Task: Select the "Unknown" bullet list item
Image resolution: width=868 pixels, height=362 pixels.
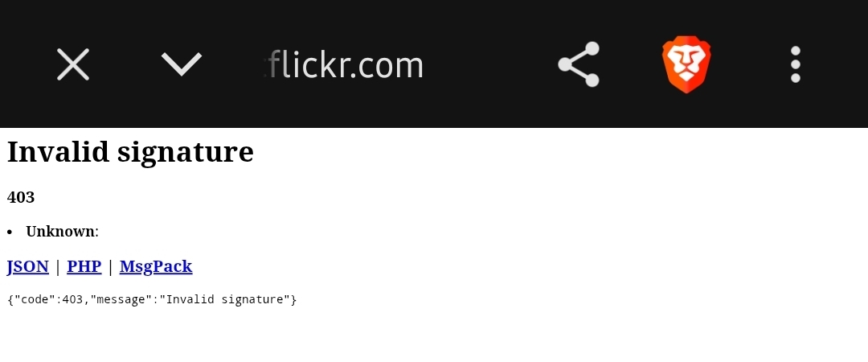Action: coord(62,232)
